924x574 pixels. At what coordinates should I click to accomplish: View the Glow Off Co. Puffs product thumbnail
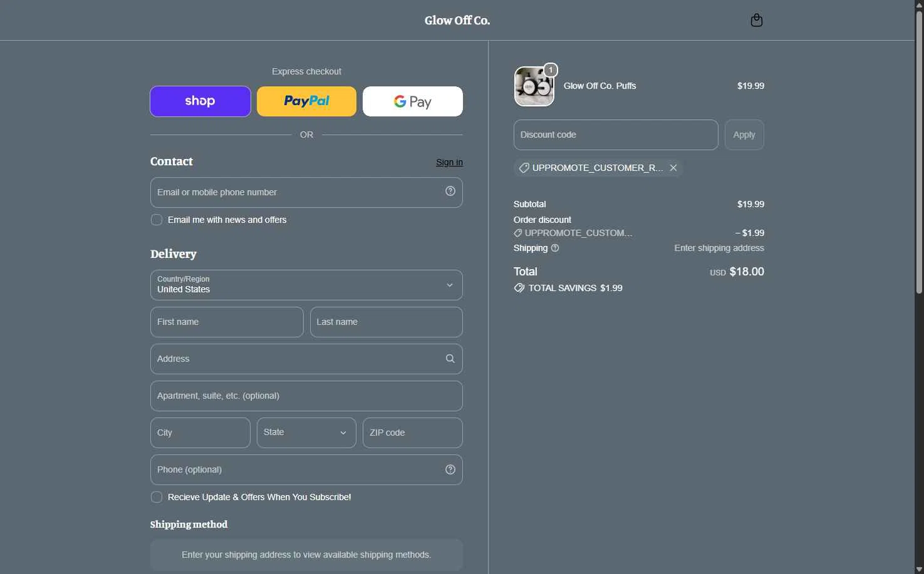534,86
